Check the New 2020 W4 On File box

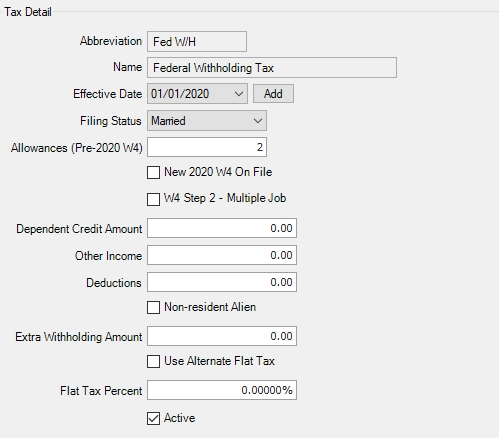pos(153,173)
